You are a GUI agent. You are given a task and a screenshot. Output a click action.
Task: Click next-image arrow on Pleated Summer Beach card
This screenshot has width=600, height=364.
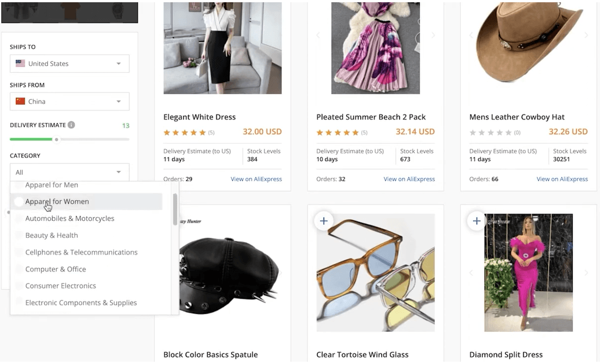pos(433,35)
